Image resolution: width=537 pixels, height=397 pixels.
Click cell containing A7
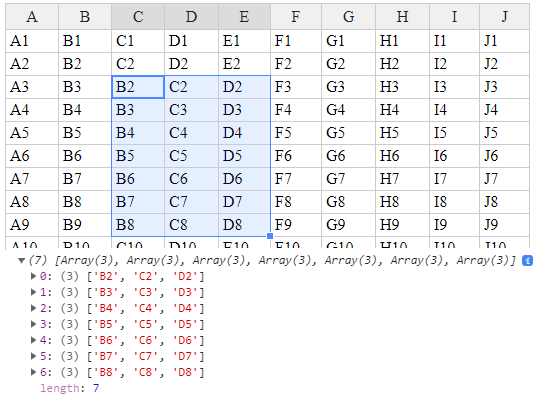tap(32, 178)
